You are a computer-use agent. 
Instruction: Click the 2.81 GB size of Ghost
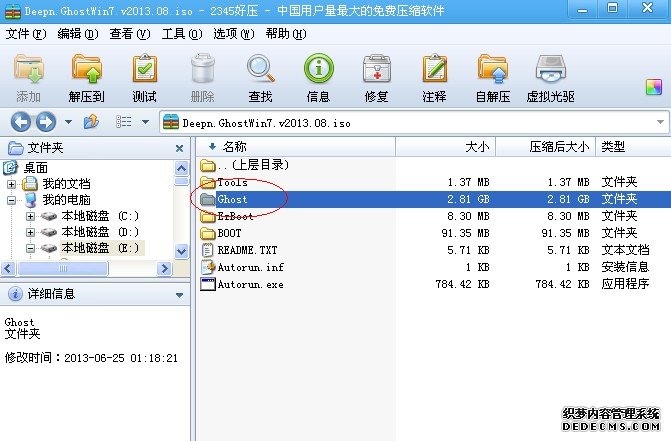[x=468, y=199]
